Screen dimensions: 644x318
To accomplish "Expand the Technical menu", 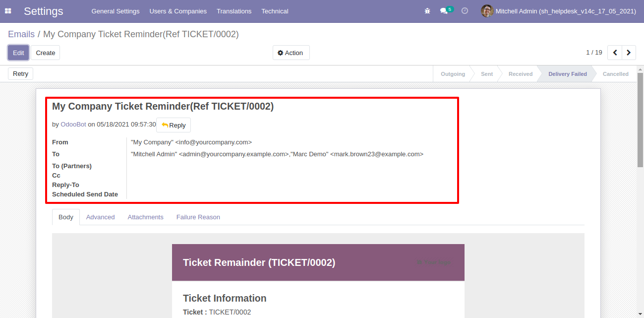I will tap(275, 11).
